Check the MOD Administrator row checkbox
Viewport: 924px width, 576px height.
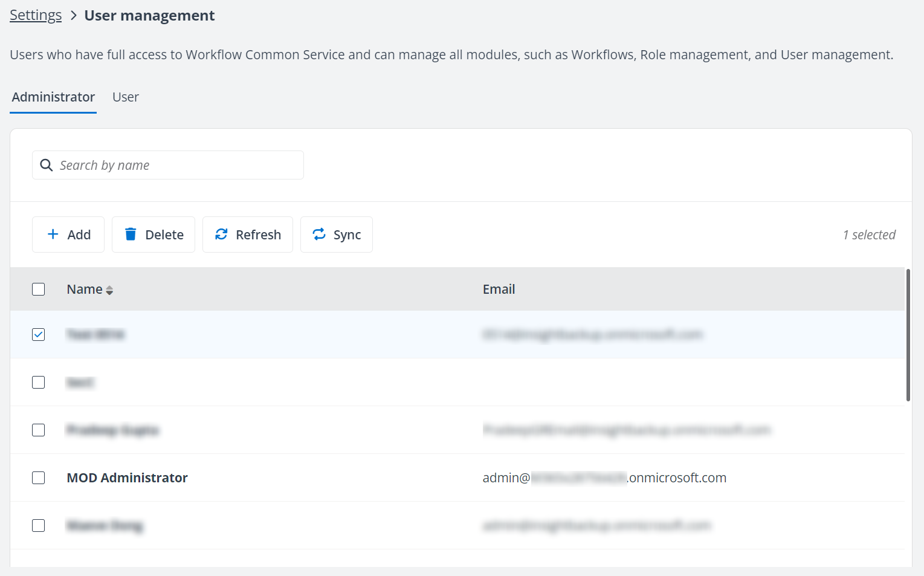[38, 477]
